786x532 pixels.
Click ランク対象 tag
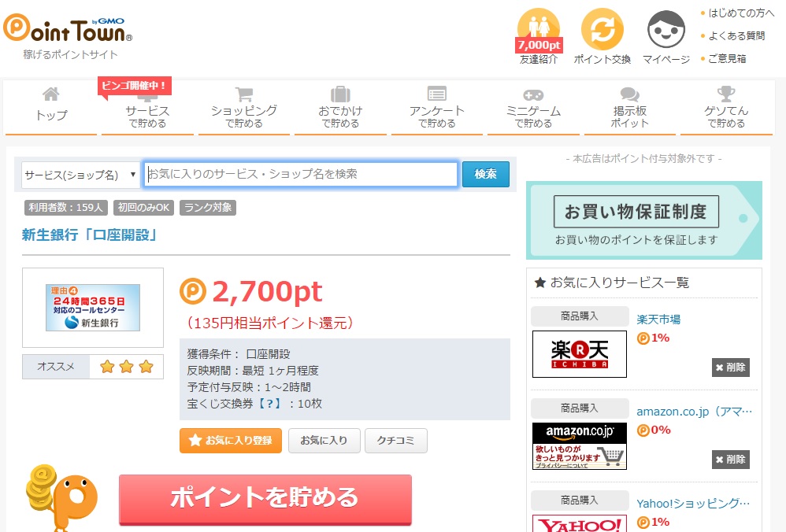click(208, 208)
